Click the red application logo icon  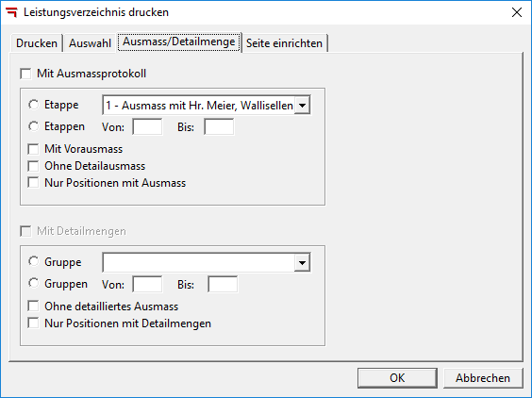pyautogui.click(x=11, y=12)
